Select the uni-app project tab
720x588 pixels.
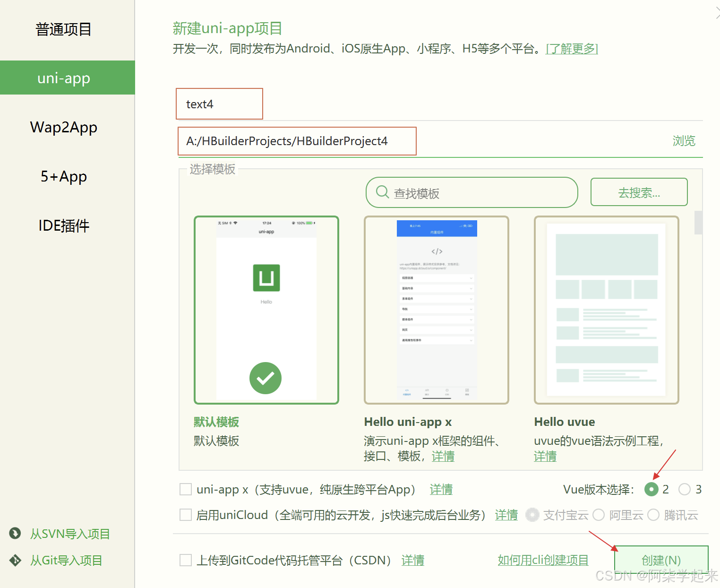pos(68,78)
